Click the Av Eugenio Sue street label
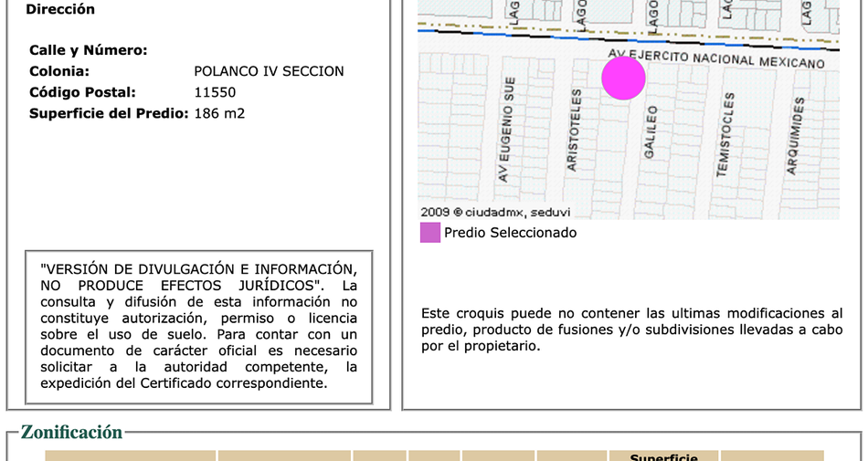Image resolution: width=868 pixels, height=461 pixels. pos(506,130)
